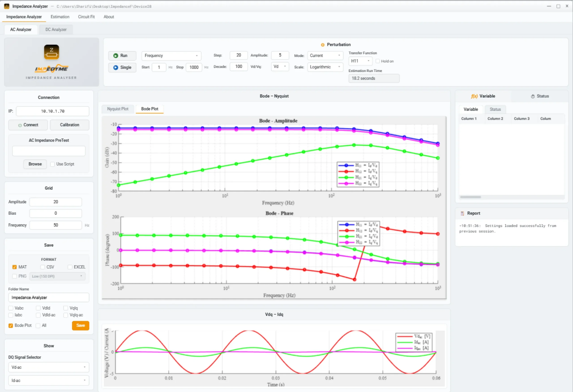Check the VqIq-ac checkbox

point(66,315)
